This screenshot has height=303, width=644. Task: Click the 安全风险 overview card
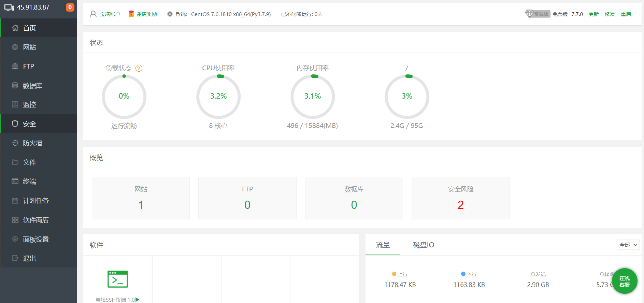460,198
